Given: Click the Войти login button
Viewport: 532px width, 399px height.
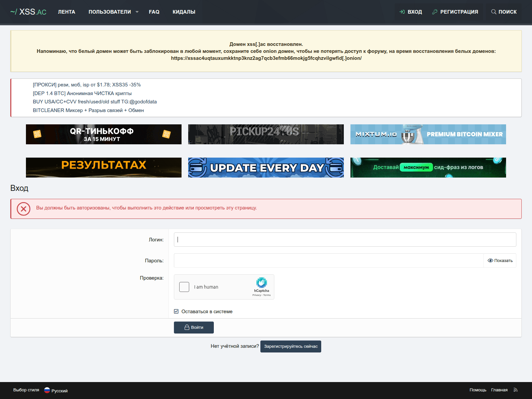Looking at the screenshot, I should [x=194, y=328].
